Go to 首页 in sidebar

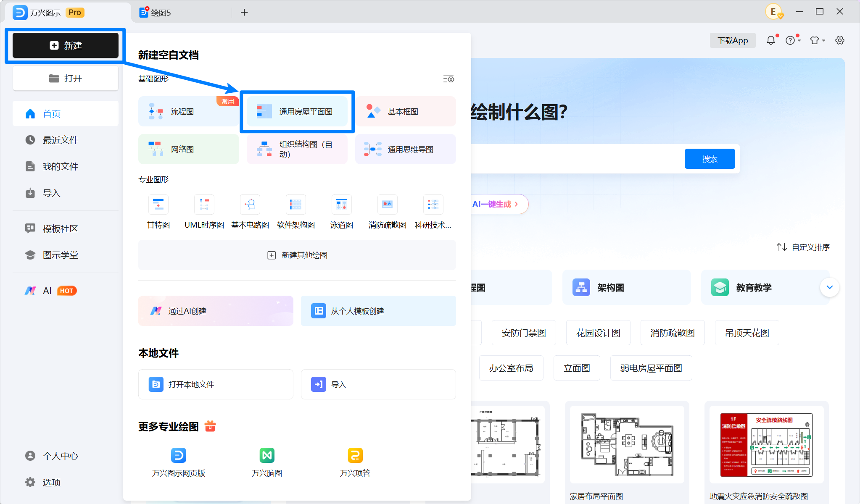pyautogui.click(x=66, y=113)
